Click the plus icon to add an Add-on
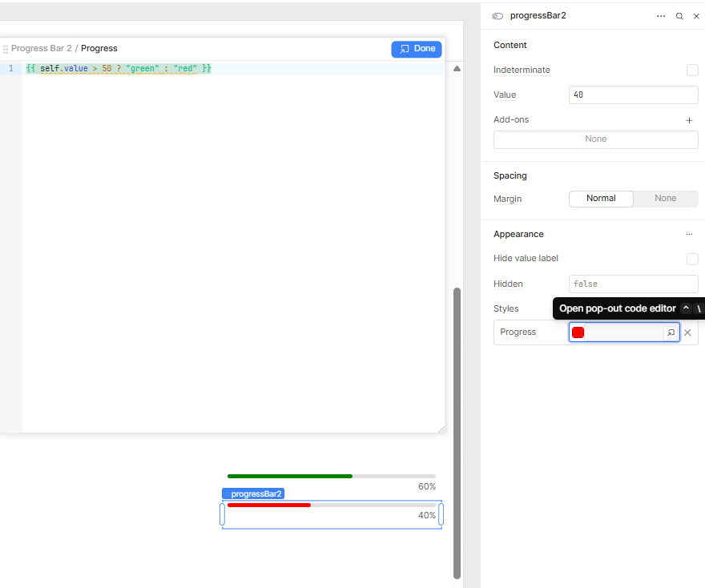Screen dimensions: 705x588 coord(689,120)
